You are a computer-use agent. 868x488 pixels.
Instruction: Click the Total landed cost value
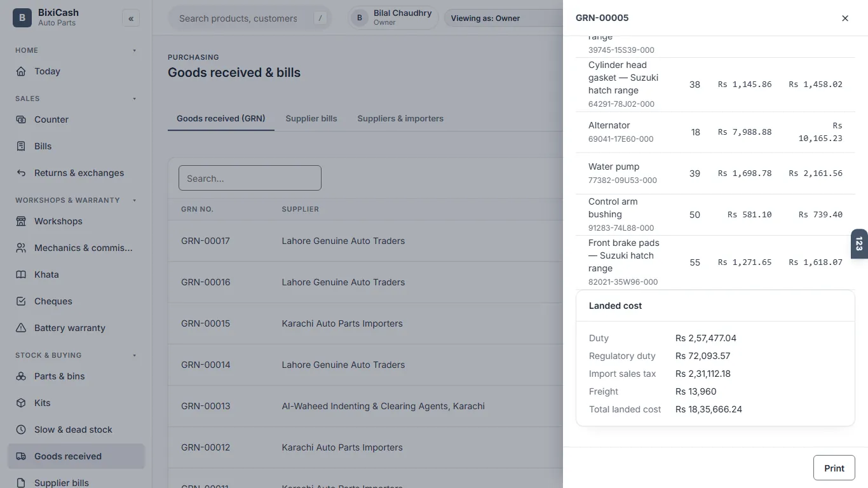(709, 409)
